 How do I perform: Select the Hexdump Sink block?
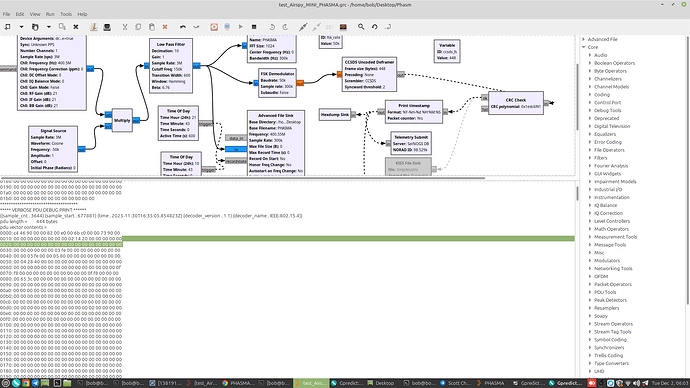[335, 114]
